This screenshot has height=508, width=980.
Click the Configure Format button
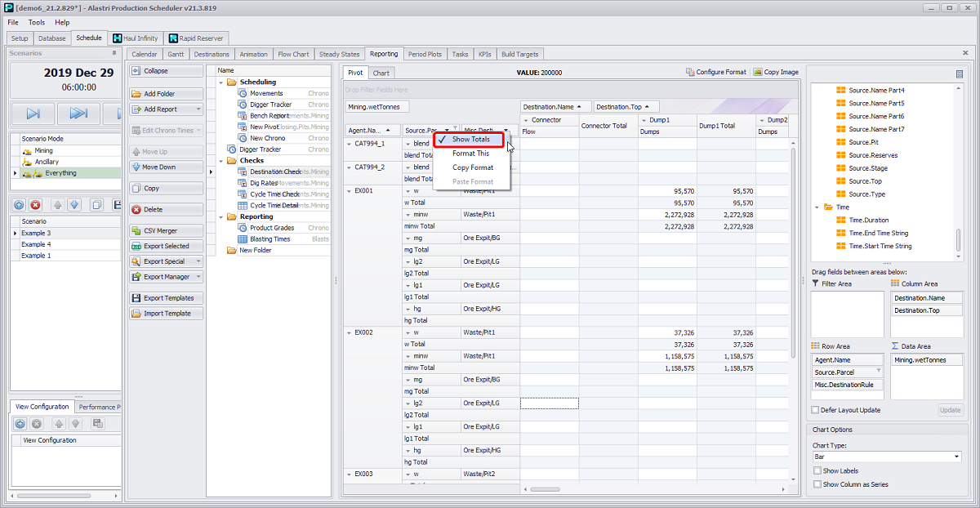(716, 73)
